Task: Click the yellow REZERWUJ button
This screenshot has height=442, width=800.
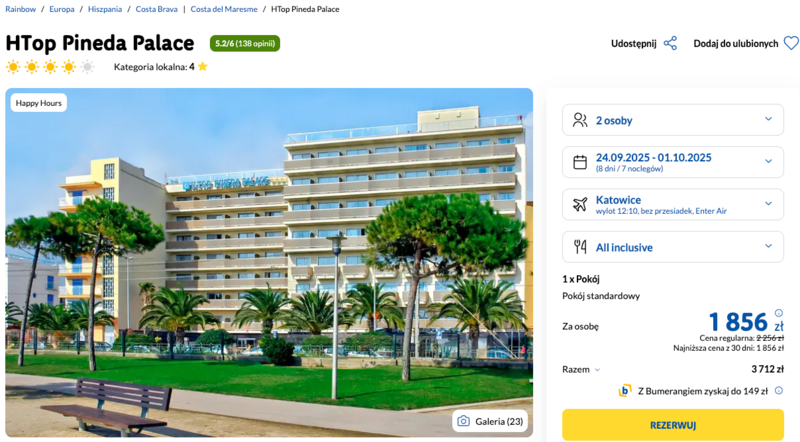Action: click(x=673, y=425)
